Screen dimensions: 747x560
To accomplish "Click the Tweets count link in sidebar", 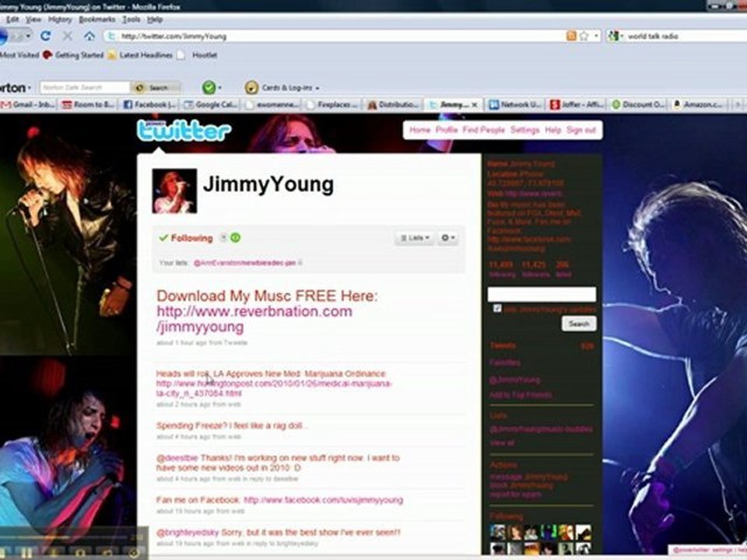I will pyautogui.click(x=542, y=345).
